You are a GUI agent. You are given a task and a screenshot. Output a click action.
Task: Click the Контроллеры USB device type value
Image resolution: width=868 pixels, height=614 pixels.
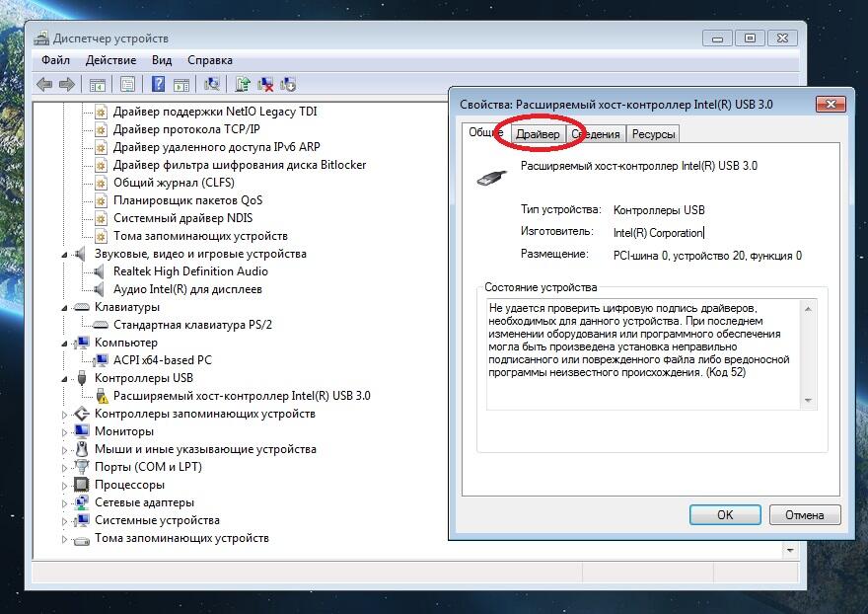coord(659,210)
